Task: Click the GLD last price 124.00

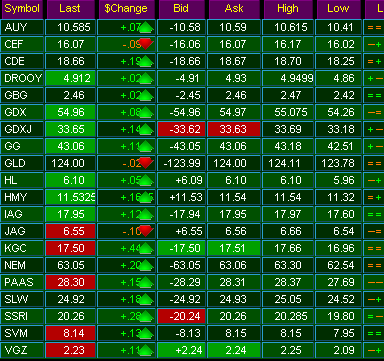Action: [x=70, y=163]
